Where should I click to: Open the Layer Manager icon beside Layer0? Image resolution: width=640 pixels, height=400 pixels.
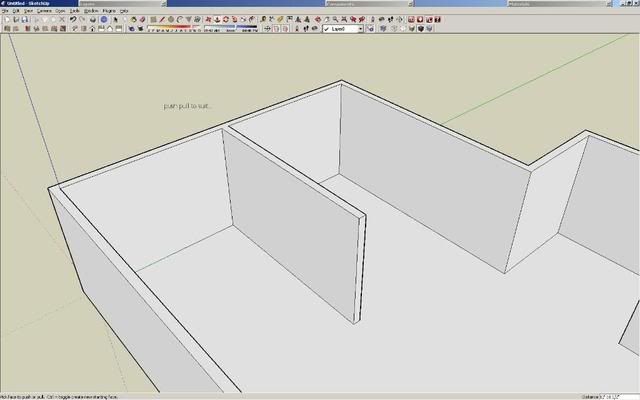370,29
